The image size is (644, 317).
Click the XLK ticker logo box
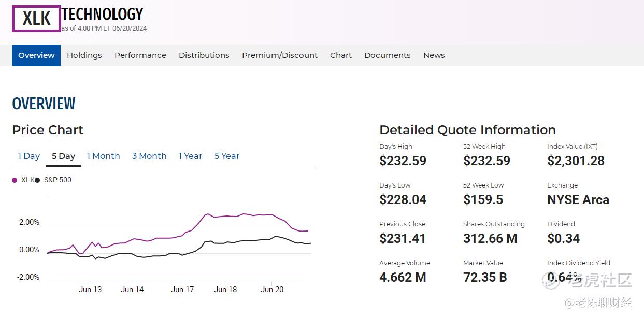click(x=36, y=19)
